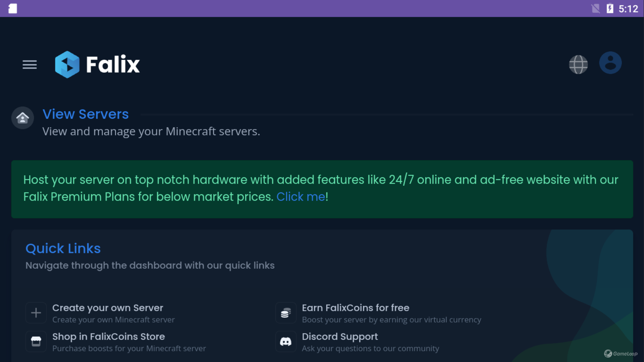The width and height of the screenshot is (644, 362).
Task: Click the Falix cube logo
Action: click(x=67, y=65)
